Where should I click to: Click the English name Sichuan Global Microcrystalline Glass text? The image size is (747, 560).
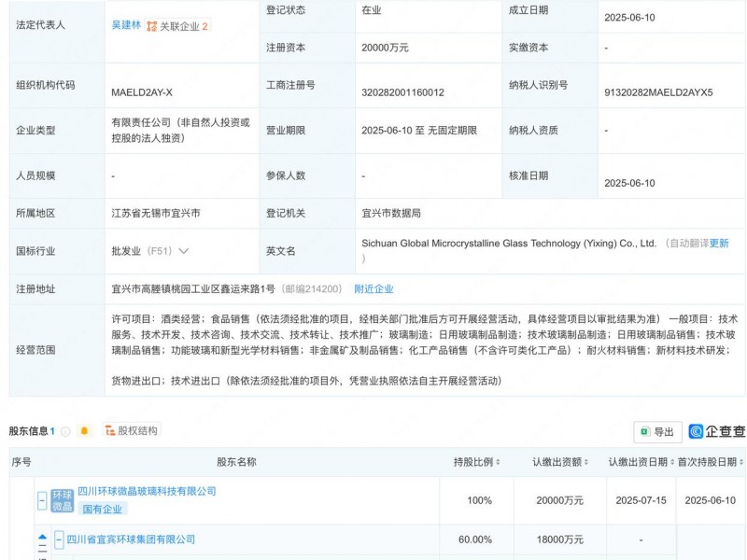(509, 244)
